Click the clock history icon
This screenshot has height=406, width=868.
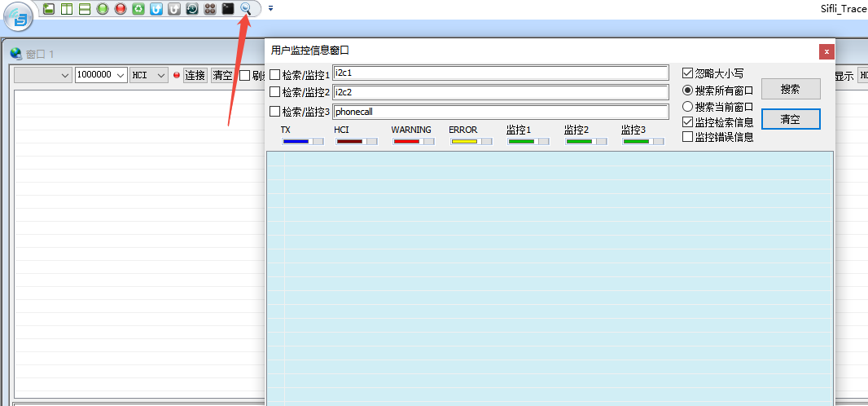192,8
